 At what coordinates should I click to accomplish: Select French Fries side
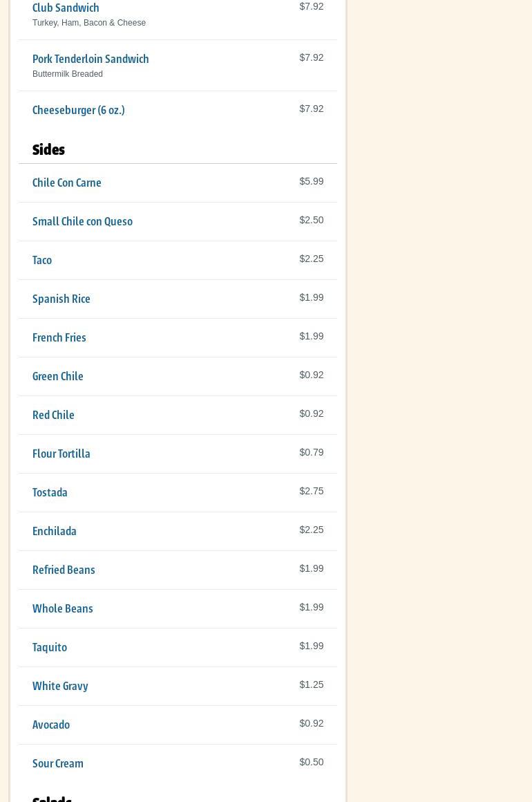click(59, 337)
